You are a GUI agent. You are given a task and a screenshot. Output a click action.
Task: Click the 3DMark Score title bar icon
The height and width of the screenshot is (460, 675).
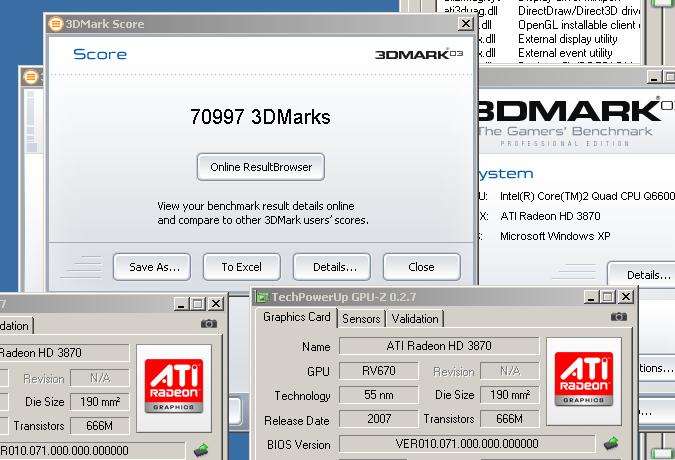click(56, 24)
